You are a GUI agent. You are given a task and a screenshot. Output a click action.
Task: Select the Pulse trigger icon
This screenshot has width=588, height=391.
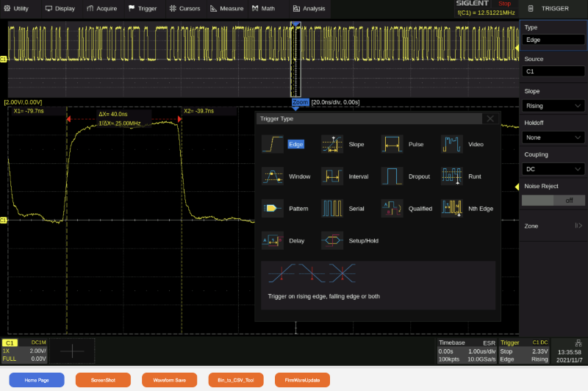pos(392,144)
